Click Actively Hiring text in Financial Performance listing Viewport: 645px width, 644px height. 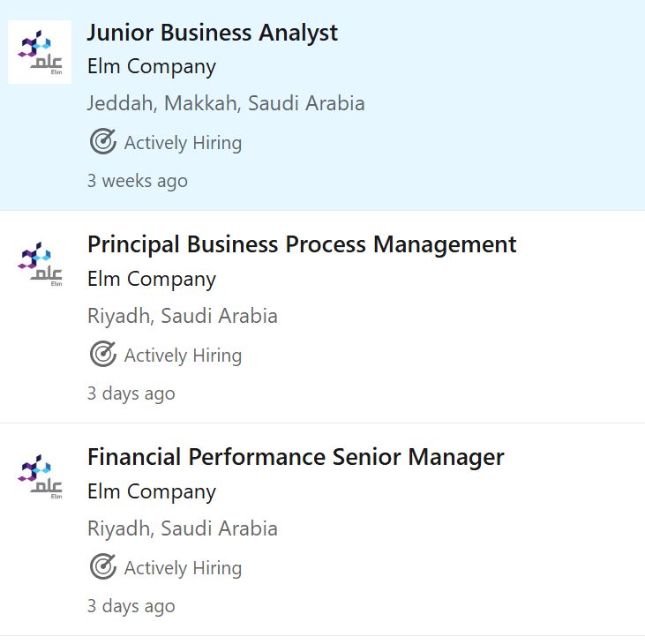pos(183,568)
